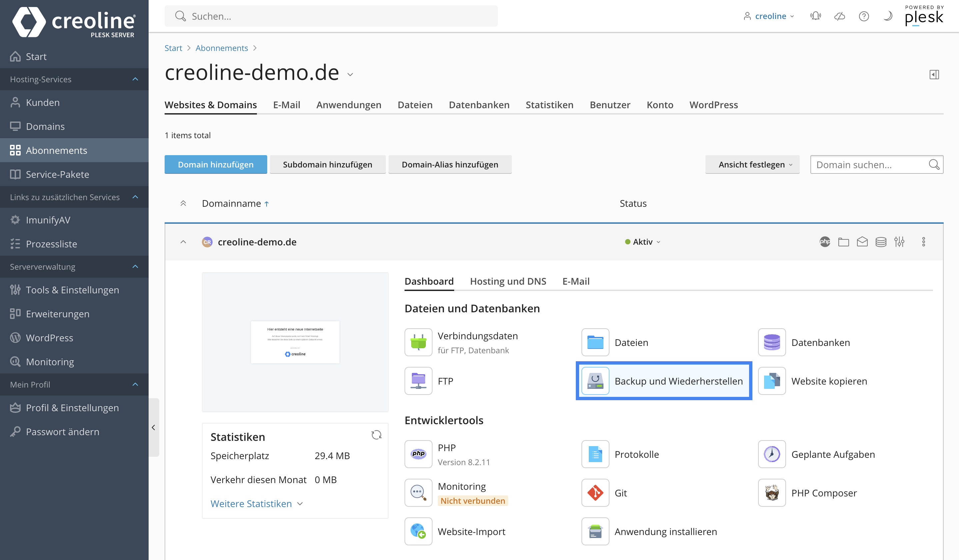Open Anwendung installieren icon
Screen dimensions: 959x560
[x=595, y=531]
